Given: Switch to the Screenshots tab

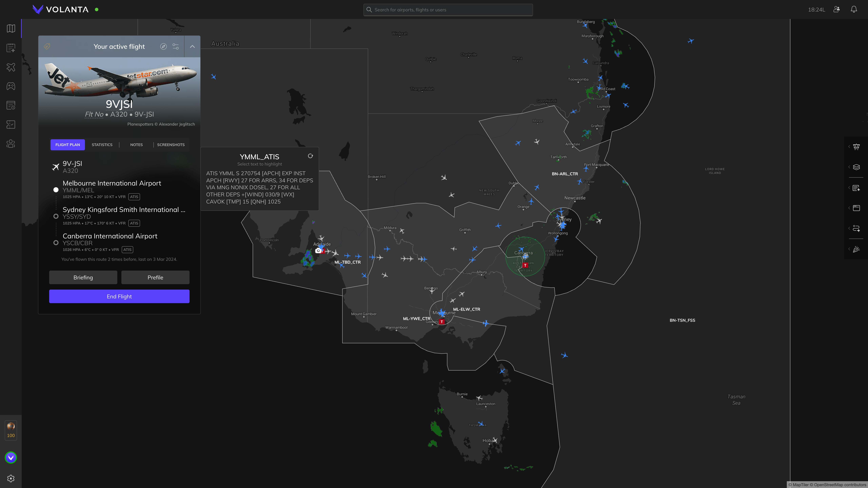Looking at the screenshot, I should coord(171,145).
